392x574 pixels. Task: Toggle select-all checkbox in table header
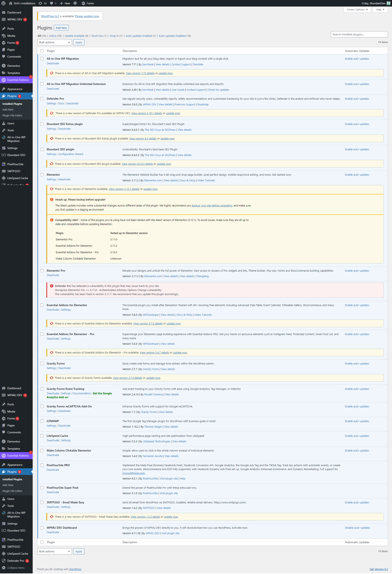(42, 51)
